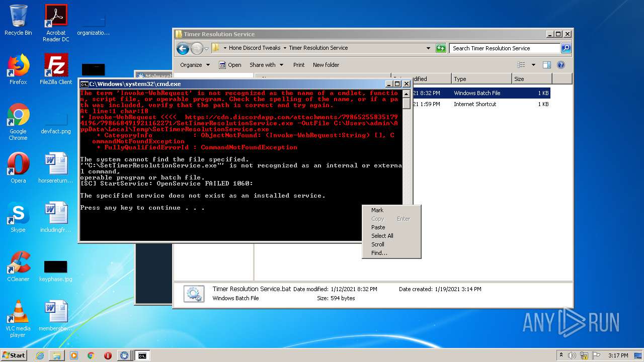Expand the address bar history dropdown
Screen dimensions: 644x362
click(428, 48)
